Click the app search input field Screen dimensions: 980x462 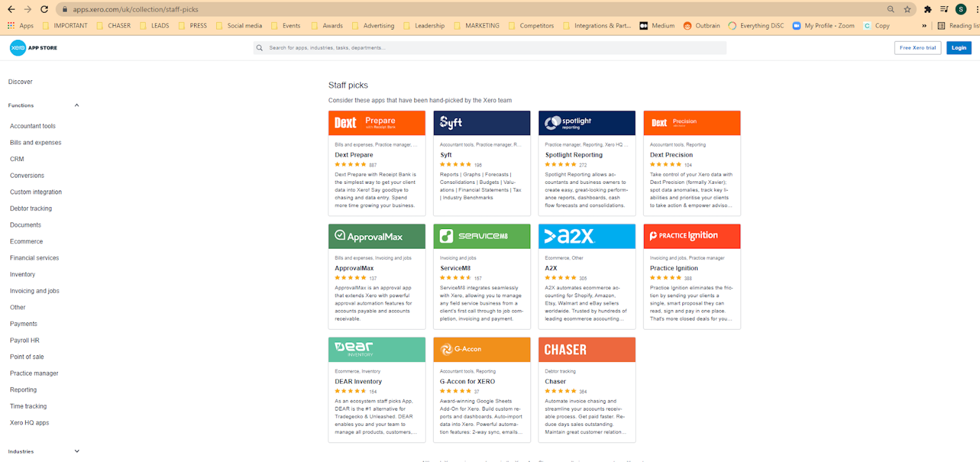pos(490,48)
